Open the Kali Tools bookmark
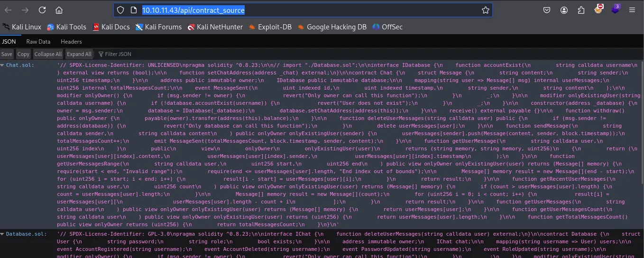This screenshot has width=644, height=258. pos(66,27)
